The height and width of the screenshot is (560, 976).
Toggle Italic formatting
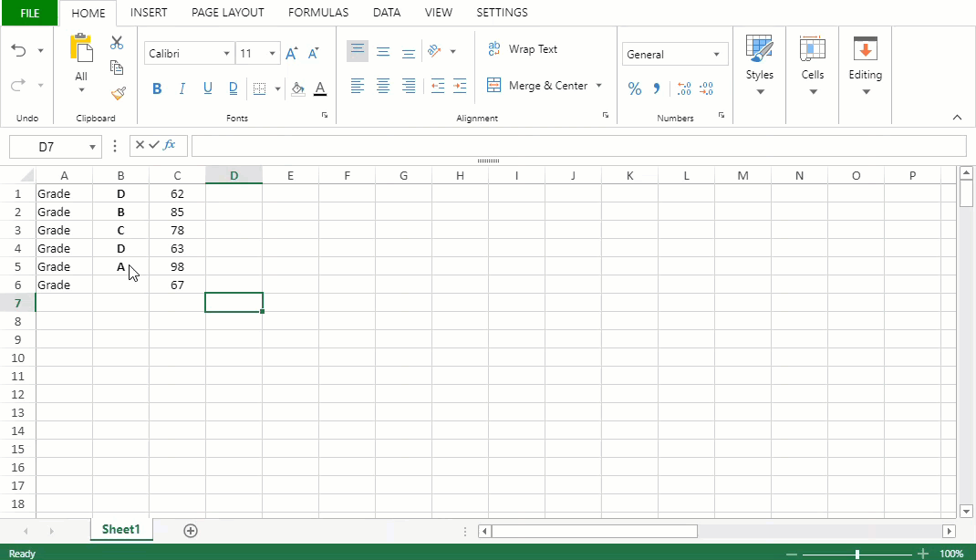(182, 89)
